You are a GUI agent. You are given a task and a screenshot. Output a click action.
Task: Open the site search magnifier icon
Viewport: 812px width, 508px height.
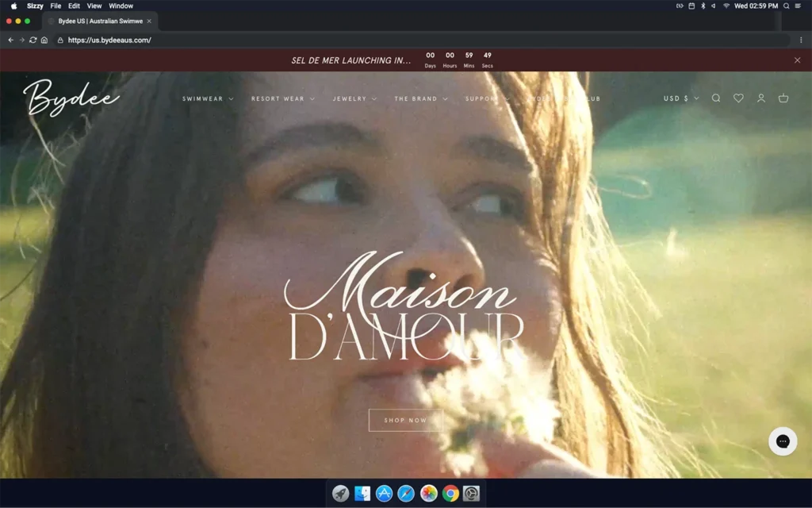click(x=716, y=98)
